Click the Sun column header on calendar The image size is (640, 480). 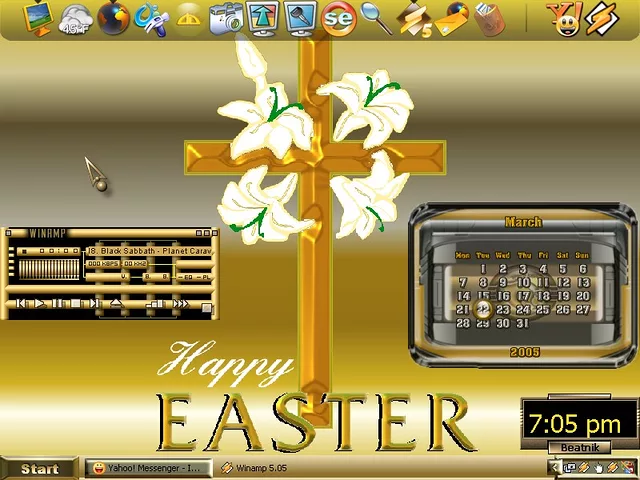[582, 255]
